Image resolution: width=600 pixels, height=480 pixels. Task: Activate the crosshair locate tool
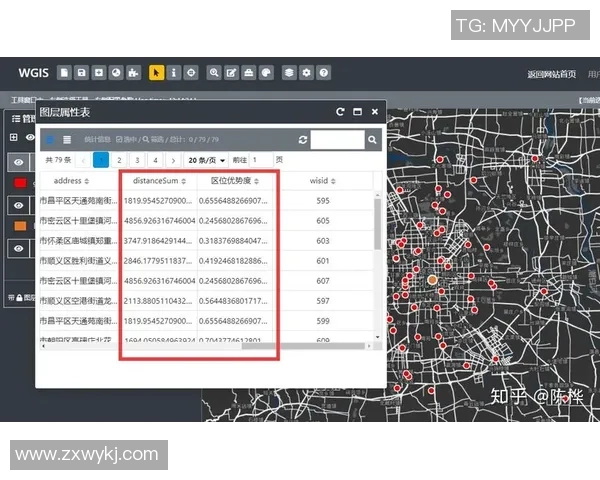coord(191,73)
